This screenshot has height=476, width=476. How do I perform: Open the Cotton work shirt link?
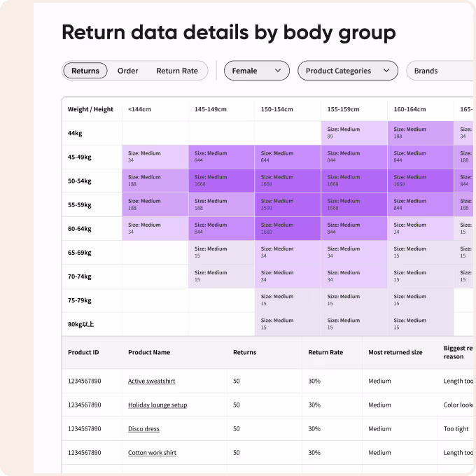pos(152,453)
